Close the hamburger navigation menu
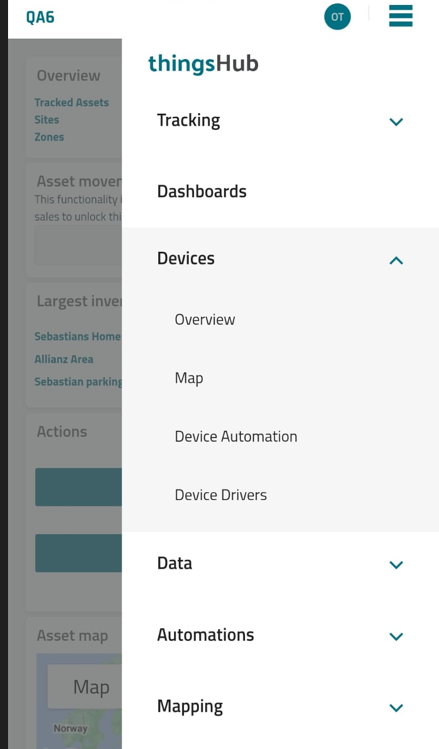This screenshot has width=439, height=749. coord(400,16)
